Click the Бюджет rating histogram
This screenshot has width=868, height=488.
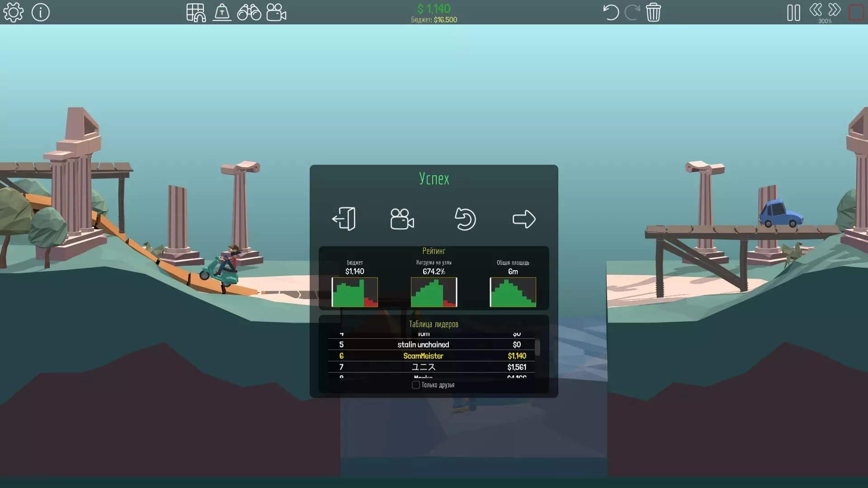coord(355,292)
